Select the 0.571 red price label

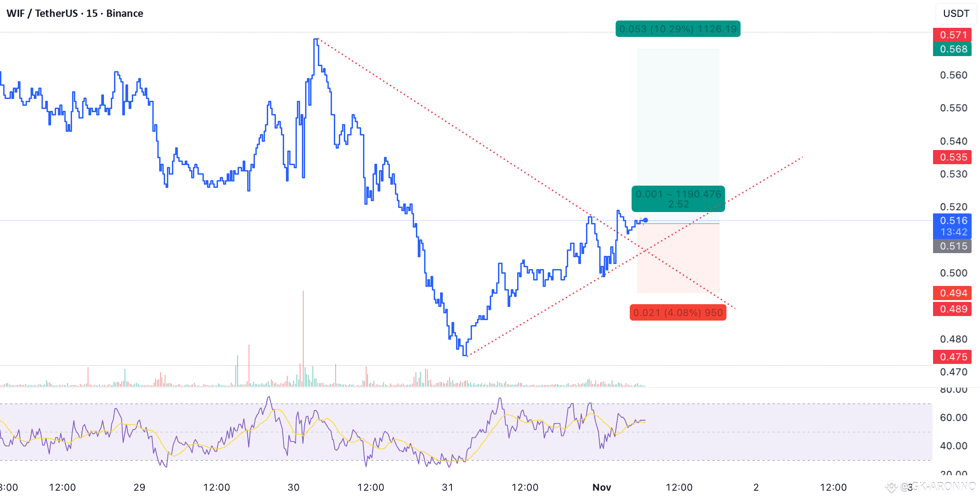(x=953, y=35)
